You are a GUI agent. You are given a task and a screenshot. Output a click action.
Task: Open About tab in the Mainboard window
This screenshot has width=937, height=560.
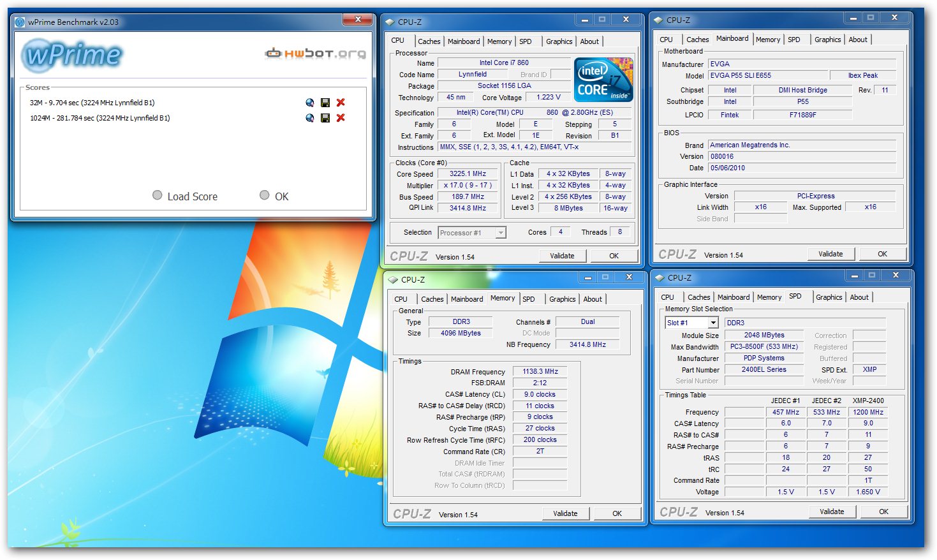click(857, 40)
